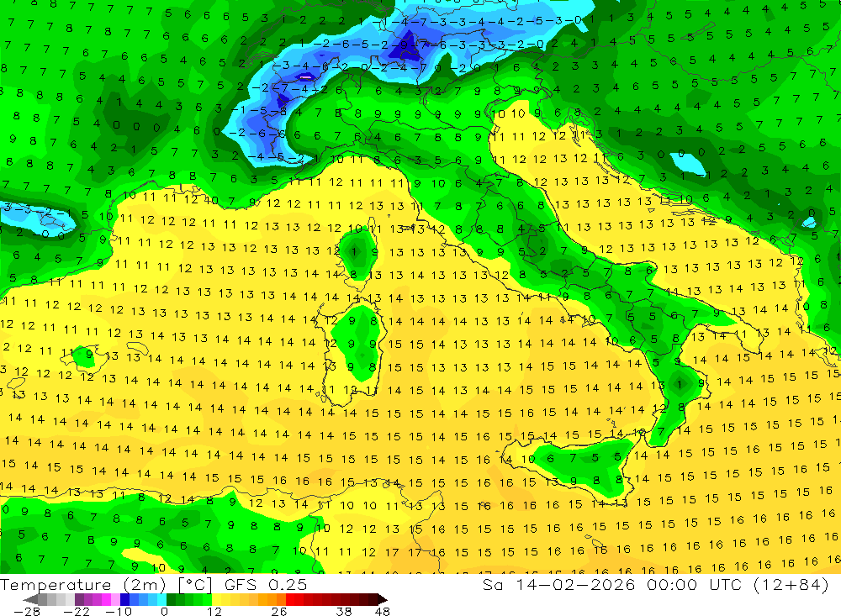This screenshot has width=841, height=616.
Task: Click the dark green legend swatch right of 0
Action: click(x=171, y=599)
